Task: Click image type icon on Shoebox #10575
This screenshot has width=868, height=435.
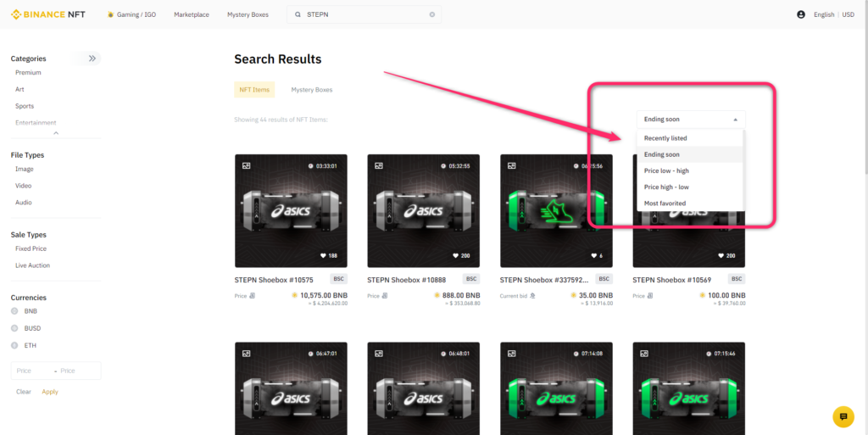Action: pos(246,165)
